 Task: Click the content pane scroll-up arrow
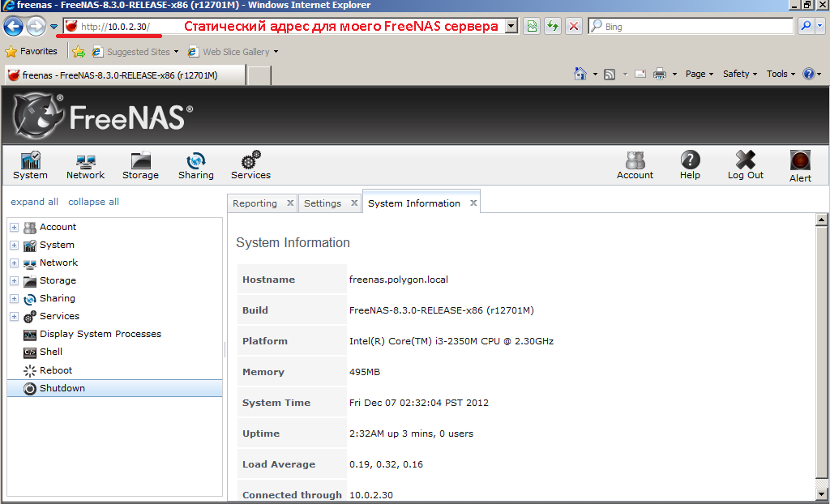click(822, 219)
